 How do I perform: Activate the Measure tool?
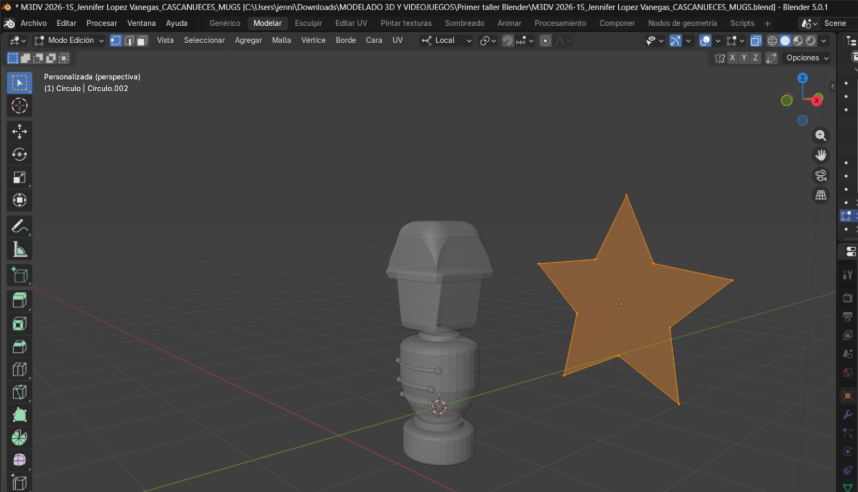[20, 250]
